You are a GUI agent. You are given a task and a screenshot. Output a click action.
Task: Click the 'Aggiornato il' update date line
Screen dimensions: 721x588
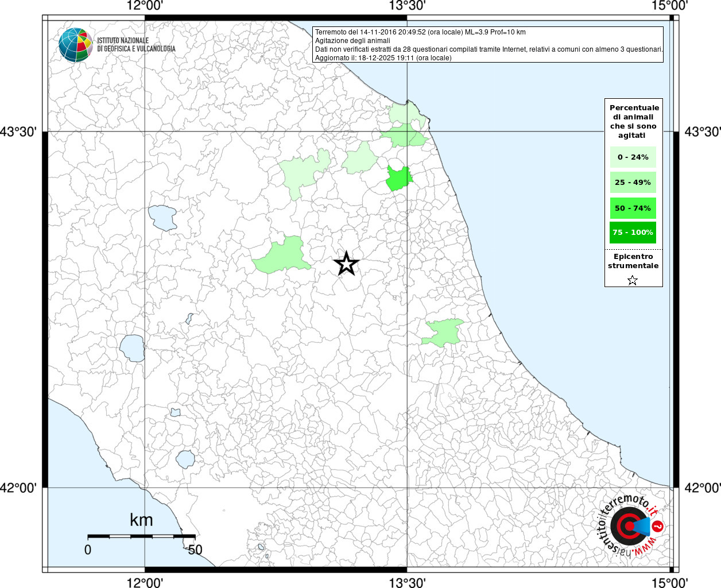click(x=383, y=58)
